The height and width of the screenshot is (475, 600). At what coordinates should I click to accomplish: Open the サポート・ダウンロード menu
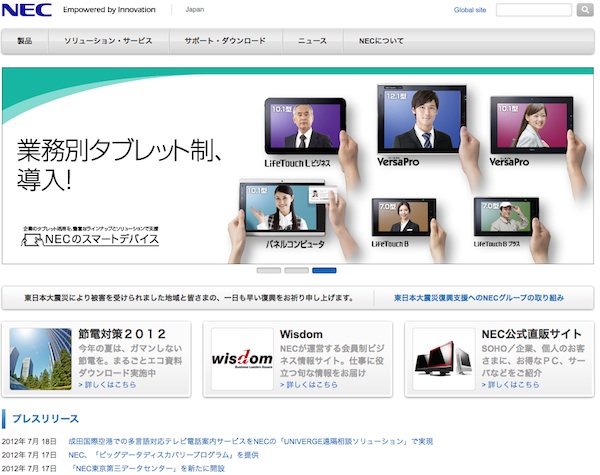225,41
